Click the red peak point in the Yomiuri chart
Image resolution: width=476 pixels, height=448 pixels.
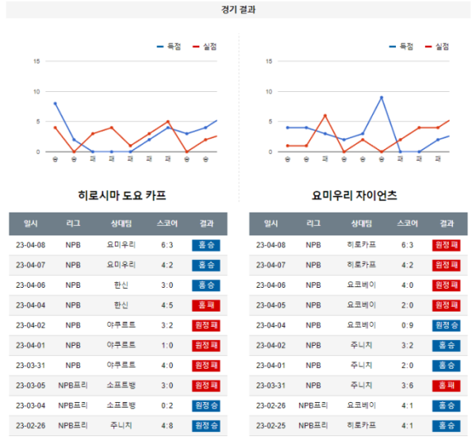point(324,116)
